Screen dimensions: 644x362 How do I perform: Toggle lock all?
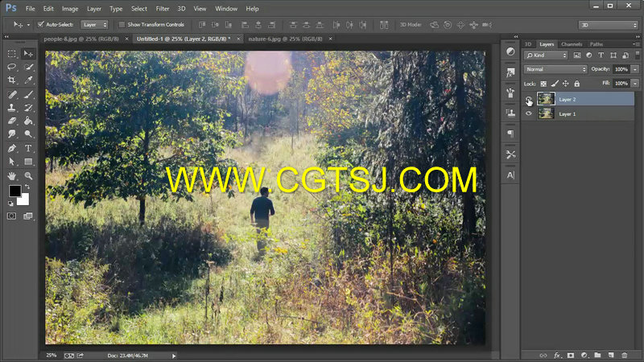coord(576,84)
